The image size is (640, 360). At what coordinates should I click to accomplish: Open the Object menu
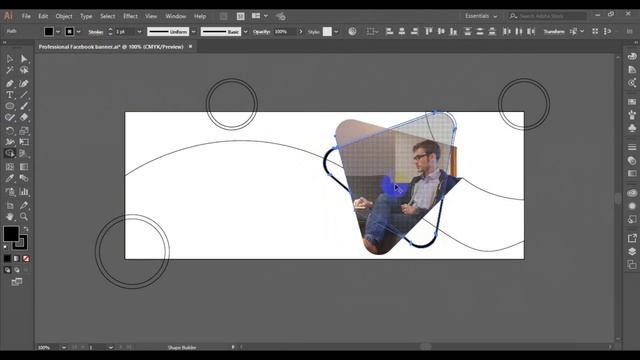64,16
